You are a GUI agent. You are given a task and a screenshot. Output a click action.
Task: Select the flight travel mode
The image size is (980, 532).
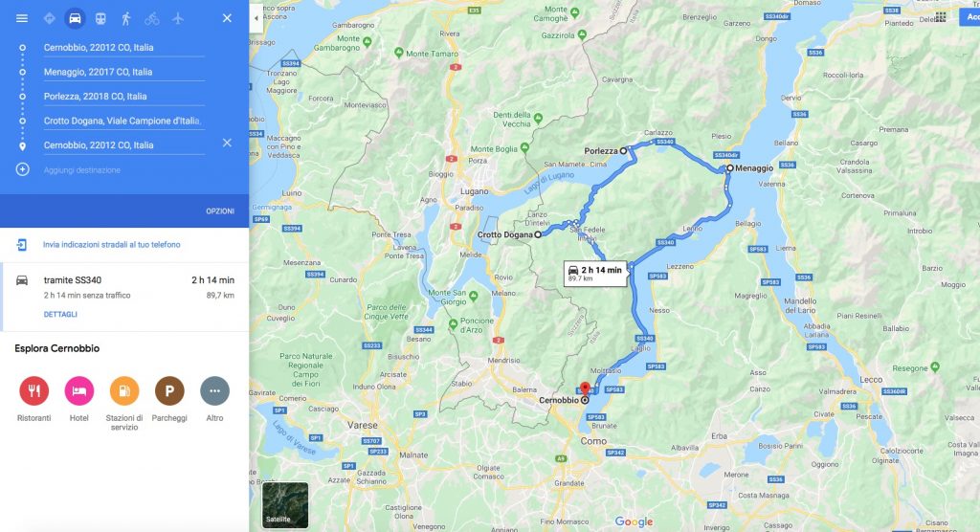coord(178,18)
